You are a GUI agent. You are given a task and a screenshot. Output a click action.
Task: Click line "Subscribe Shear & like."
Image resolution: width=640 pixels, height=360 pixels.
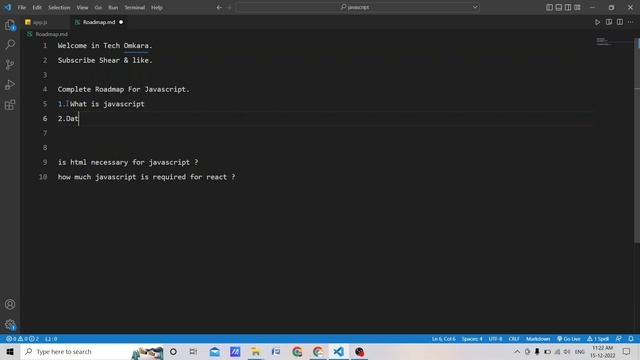(x=105, y=60)
